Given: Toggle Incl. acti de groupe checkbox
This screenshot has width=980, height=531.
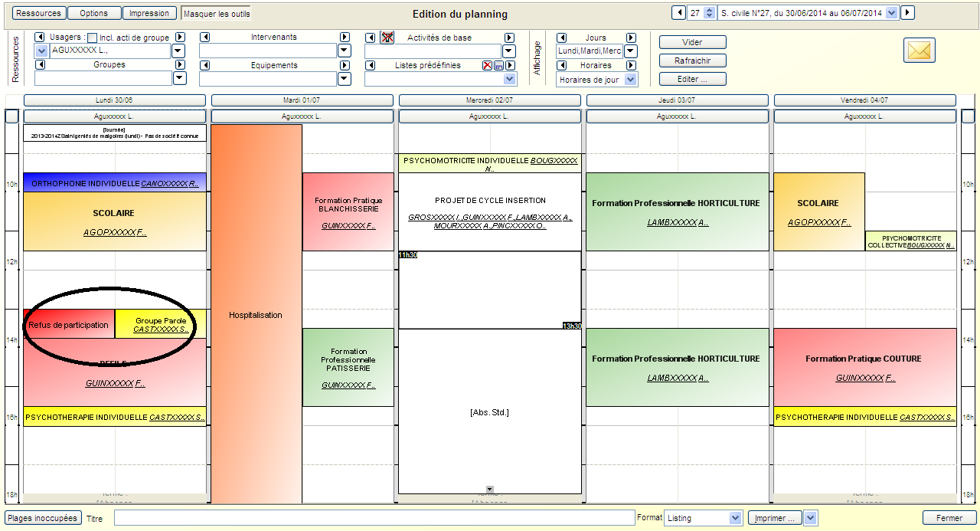Looking at the screenshot, I should (x=93, y=38).
